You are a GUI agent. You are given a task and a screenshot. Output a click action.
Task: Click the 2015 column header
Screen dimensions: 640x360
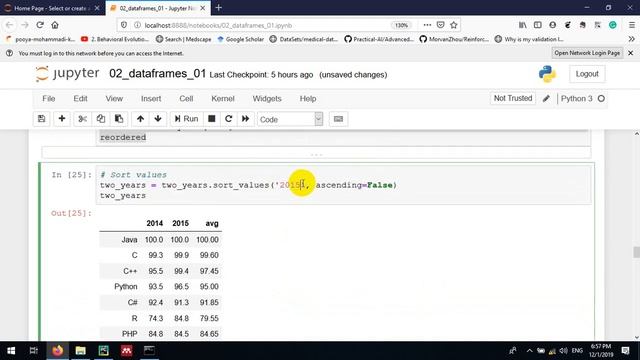click(x=180, y=223)
